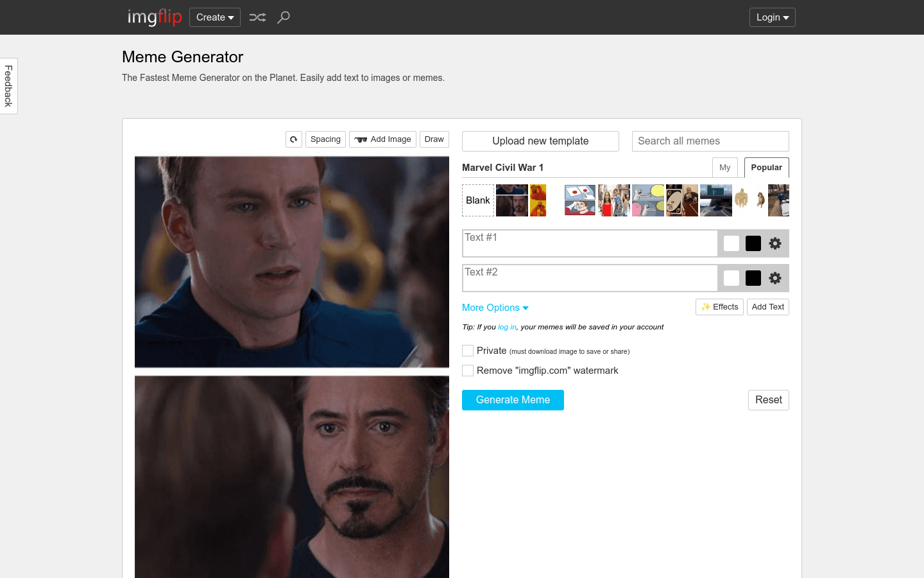
Task: Choose the Blank template thumbnail
Action: [x=478, y=200]
